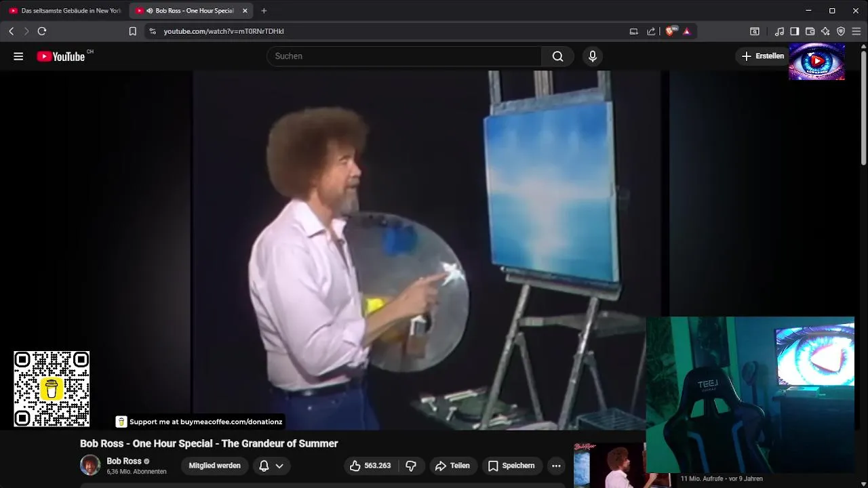Open notification bell dropdown
Image resolution: width=868 pixels, height=488 pixels.
pyautogui.click(x=271, y=466)
